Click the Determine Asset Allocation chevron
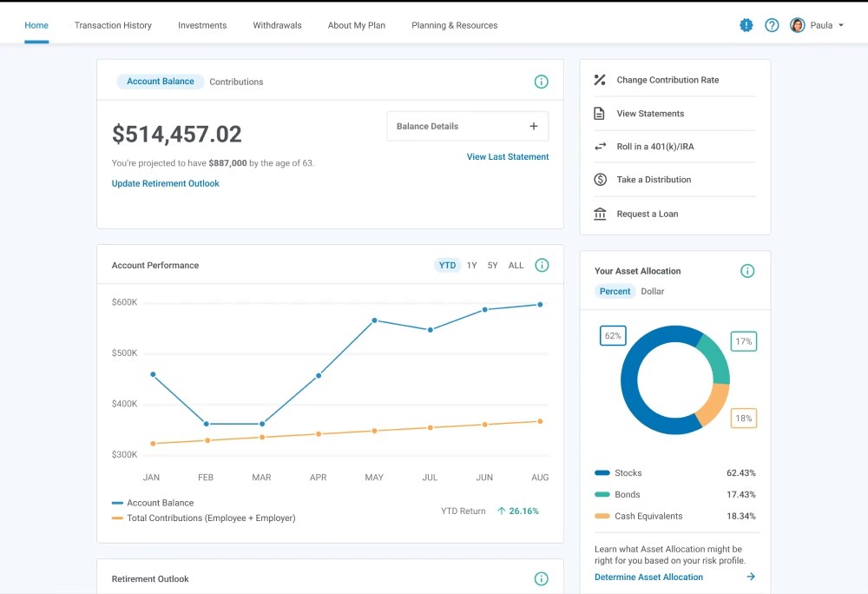Image resolution: width=868 pixels, height=594 pixels. [x=753, y=577]
